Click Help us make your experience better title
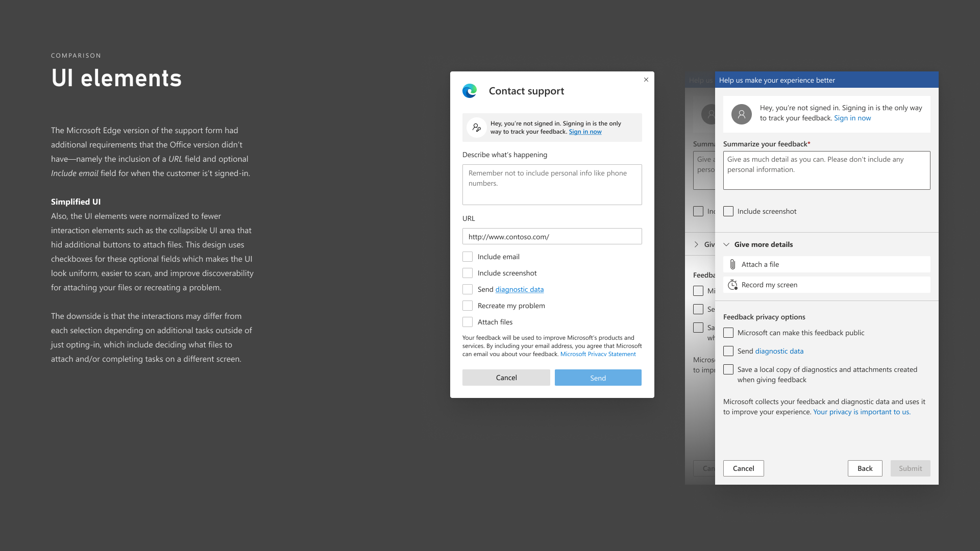980x551 pixels. click(777, 80)
